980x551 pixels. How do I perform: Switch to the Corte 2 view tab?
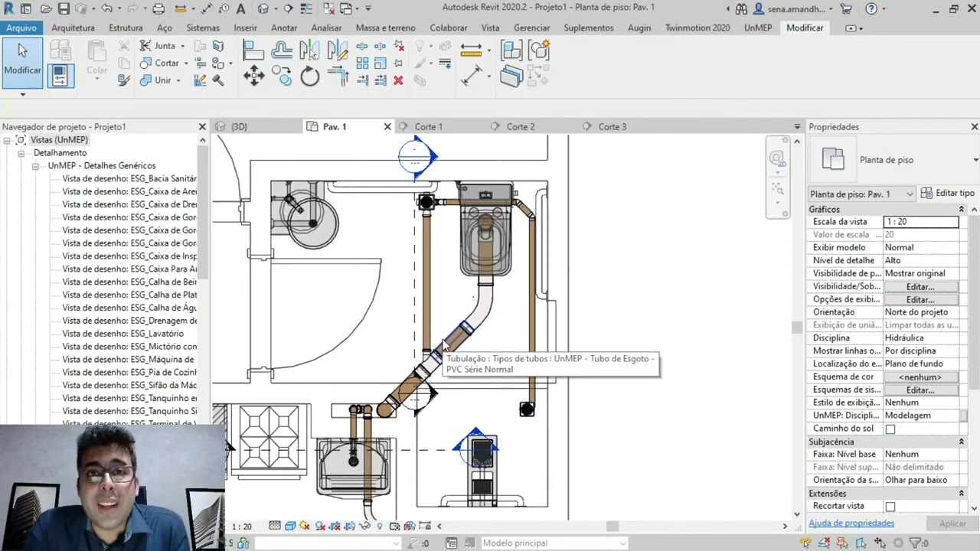pos(520,126)
